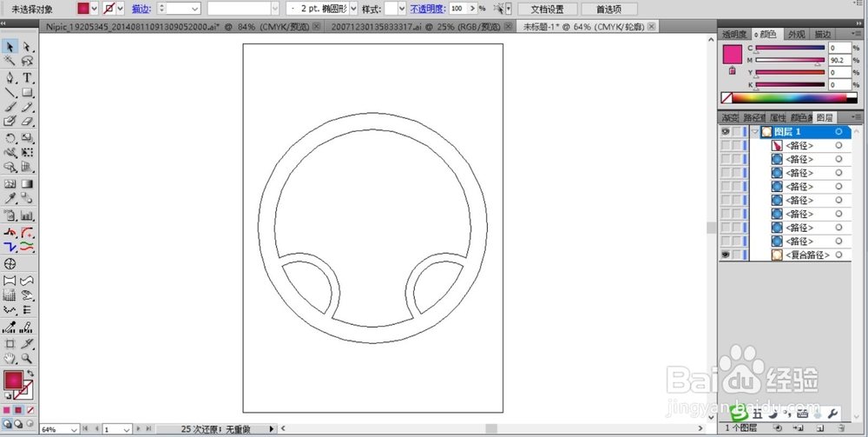This screenshot has width=868, height=437.
Task: Click large fill color box in toolbox
Action: [13, 381]
